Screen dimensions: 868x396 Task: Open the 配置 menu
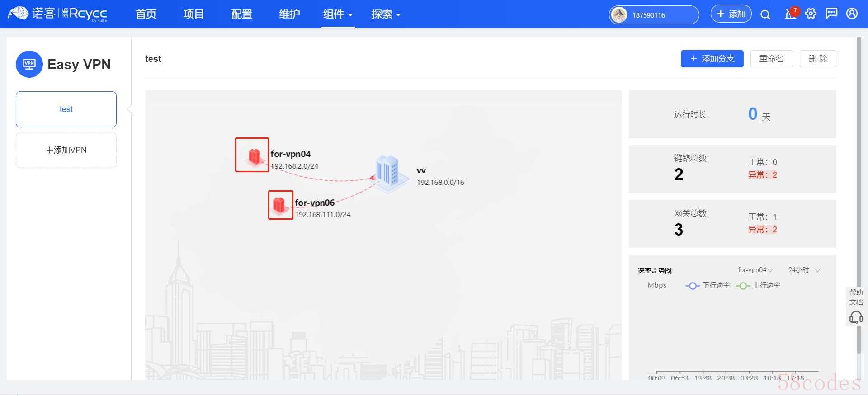[x=241, y=14]
